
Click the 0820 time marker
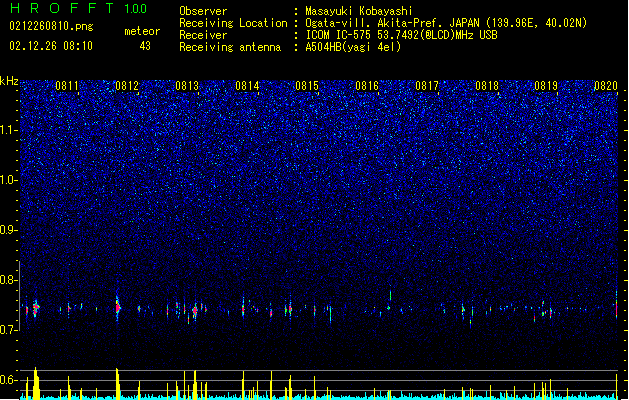tap(606, 86)
